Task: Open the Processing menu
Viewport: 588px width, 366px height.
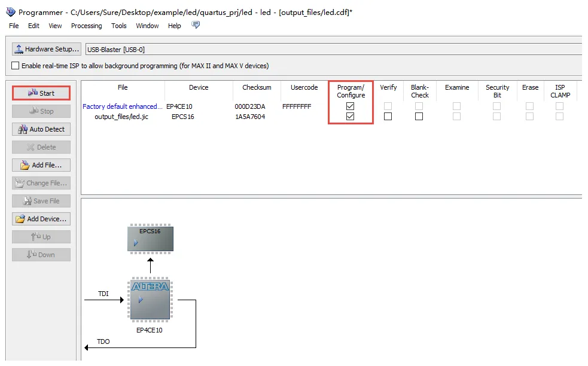Action: tap(86, 26)
